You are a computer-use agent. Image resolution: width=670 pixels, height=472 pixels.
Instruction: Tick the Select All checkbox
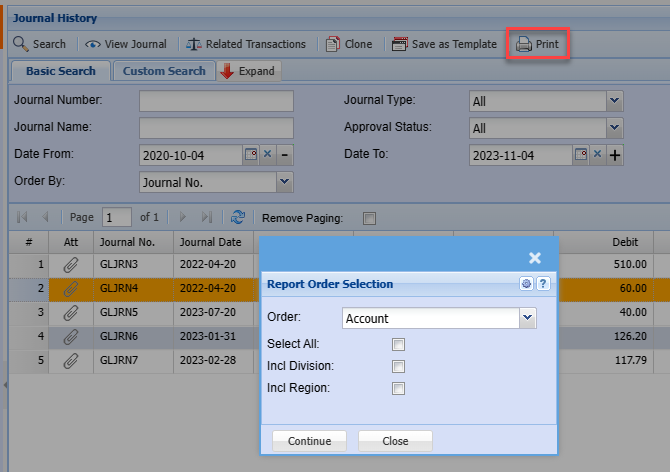coord(398,344)
